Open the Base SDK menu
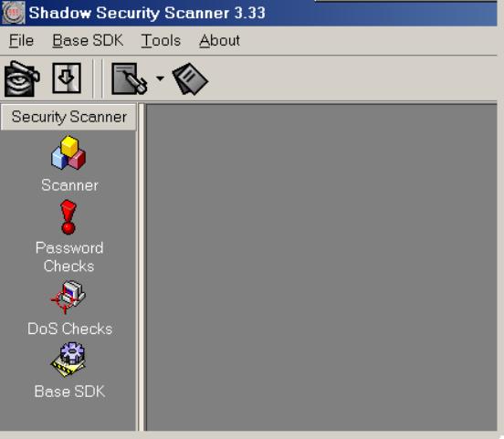This screenshot has width=504, height=439. coord(88,41)
